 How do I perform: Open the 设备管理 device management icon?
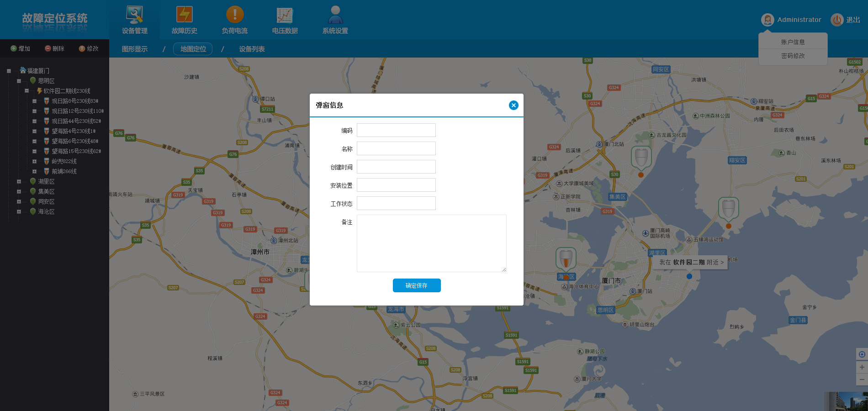tap(135, 15)
